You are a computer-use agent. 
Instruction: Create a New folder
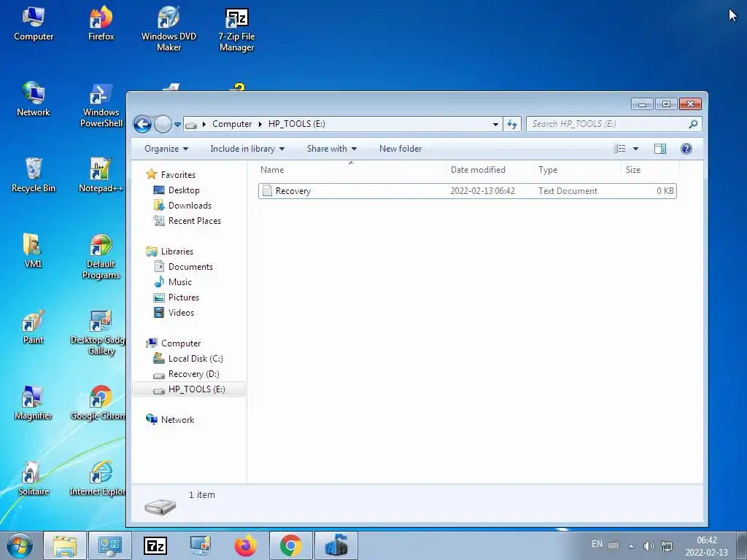tap(400, 149)
